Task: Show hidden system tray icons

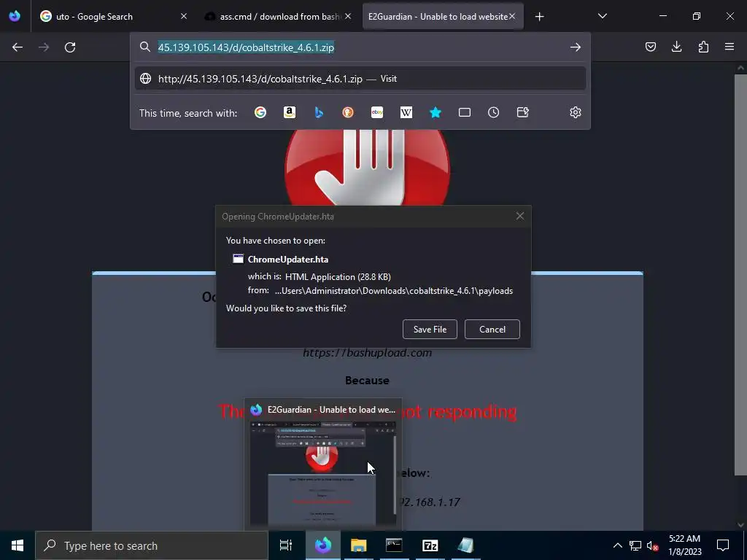Action: click(617, 545)
